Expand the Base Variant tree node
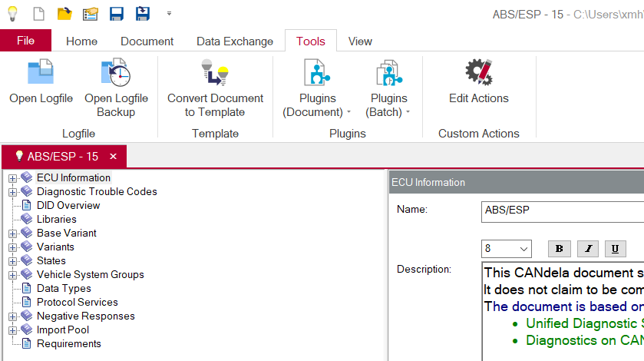 (13, 233)
